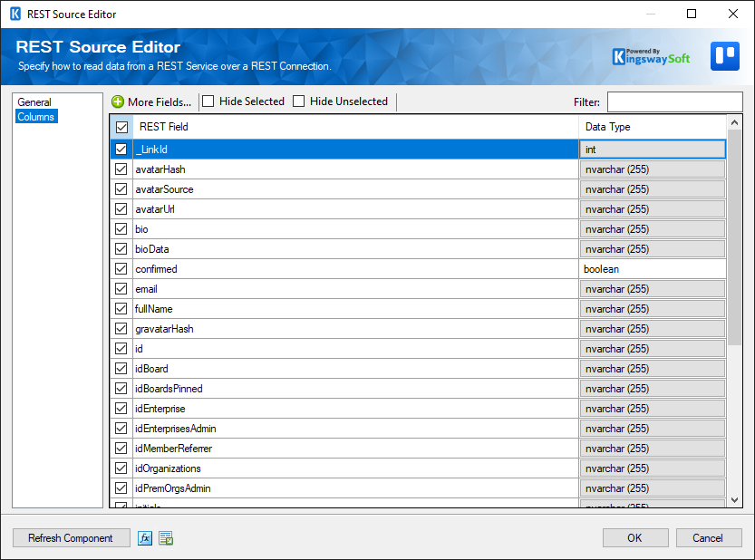The width and height of the screenshot is (755, 560).
Task: Uncheck the fullName field checkbox
Action: coord(121,309)
